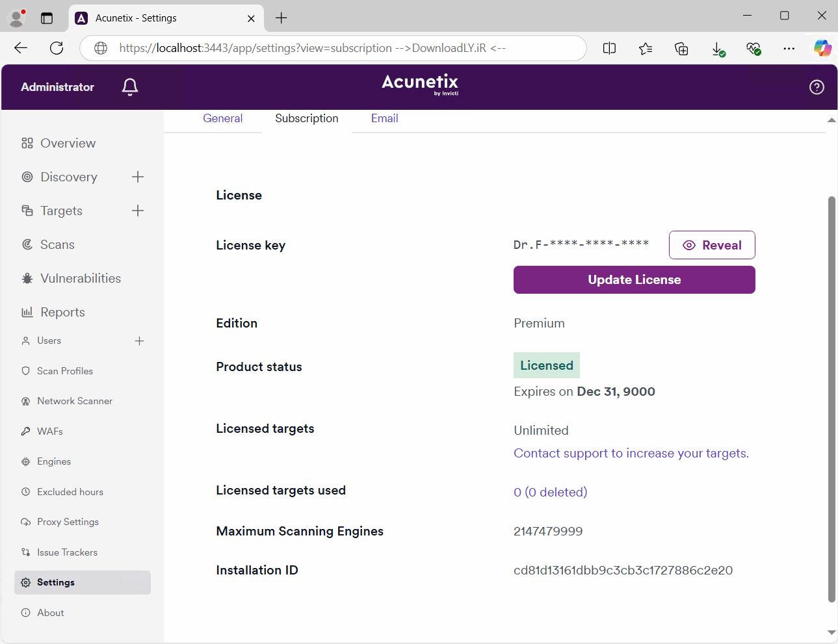Click the Network Scanner icon
The width and height of the screenshot is (838, 644).
tap(26, 401)
